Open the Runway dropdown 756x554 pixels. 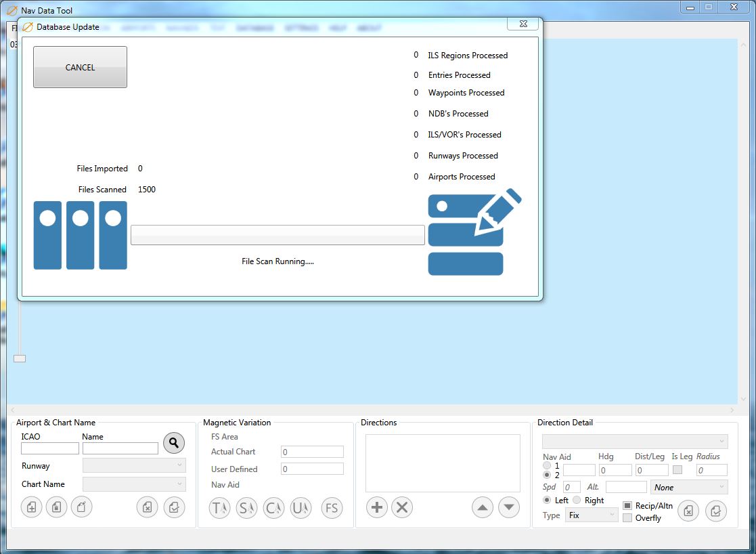tap(134, 465)
